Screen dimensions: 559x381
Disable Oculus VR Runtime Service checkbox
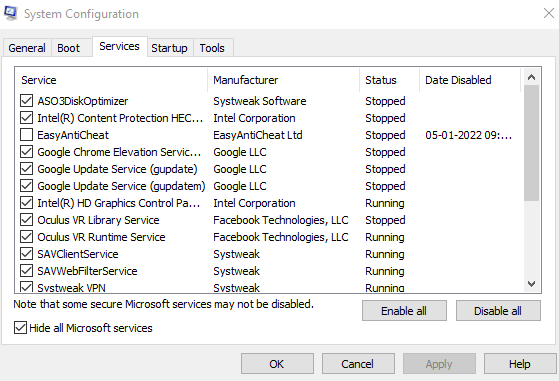point(26,237)
